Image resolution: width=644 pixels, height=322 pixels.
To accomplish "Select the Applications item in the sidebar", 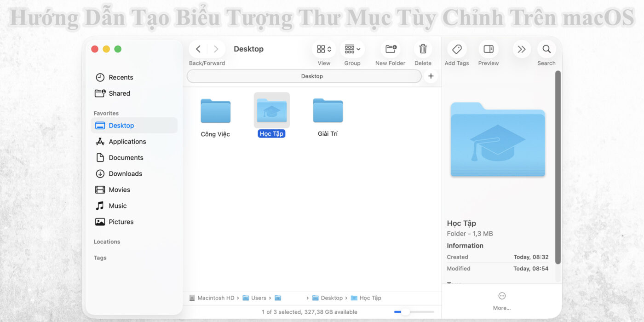I will point(127,141).
